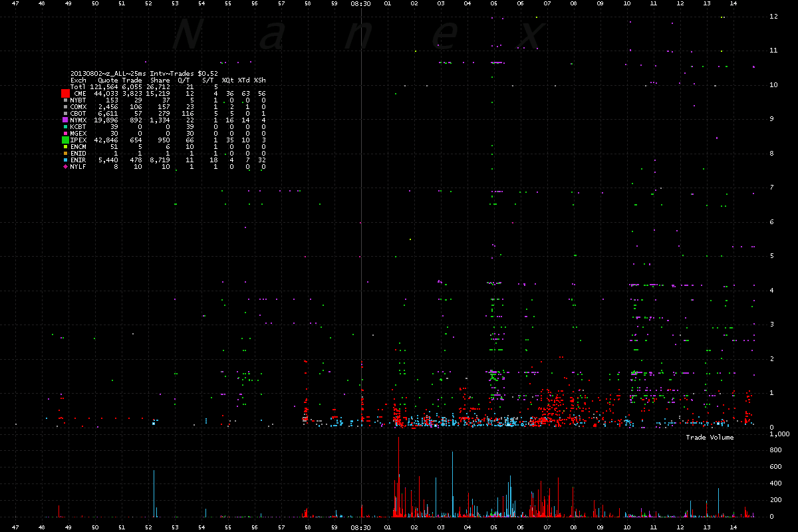Click the orange ENID legend swatch

point(66,154)
